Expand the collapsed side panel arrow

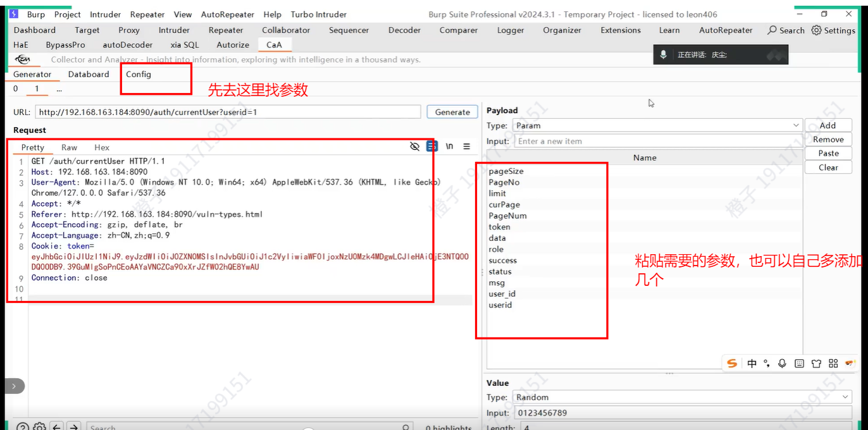point(14,386)
